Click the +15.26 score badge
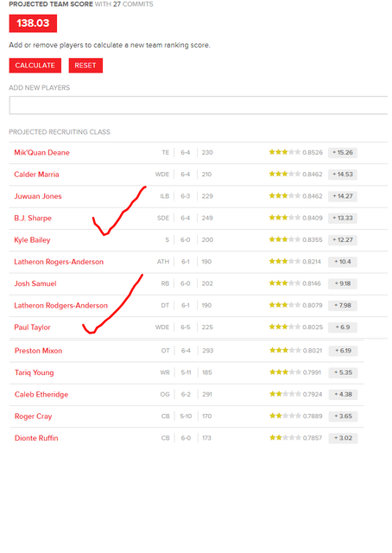The image size is (392, 553). [x=342, y=153]
